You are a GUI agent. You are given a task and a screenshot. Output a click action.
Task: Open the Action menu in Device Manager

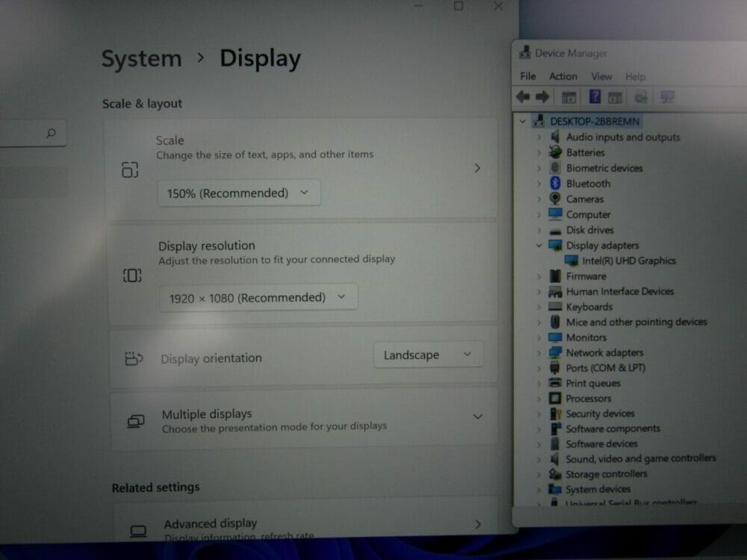(x=563, y=76)
